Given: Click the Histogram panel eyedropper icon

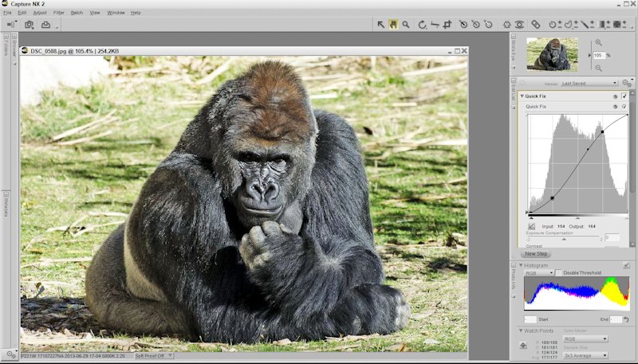Looking at the screenshot, I should pos(626,265).
